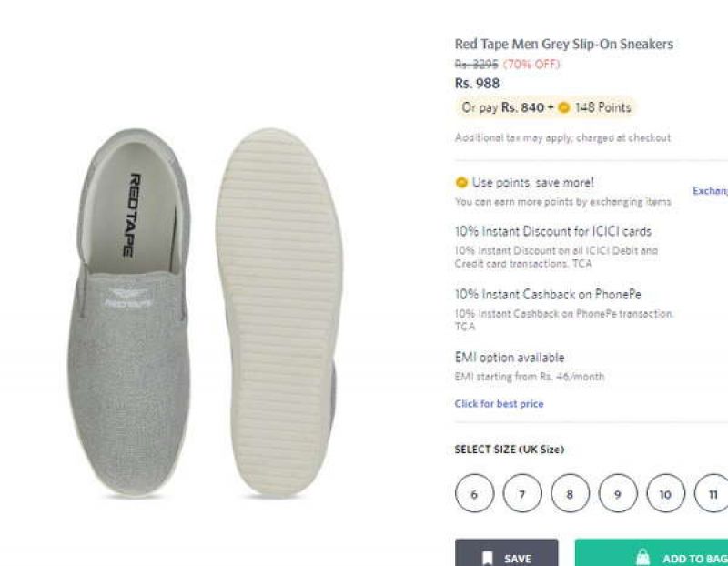Click the bookmark icon on SAVE button
Viewport: 728px width, 566px height.
pyautogui.click(x=490, y=556)
